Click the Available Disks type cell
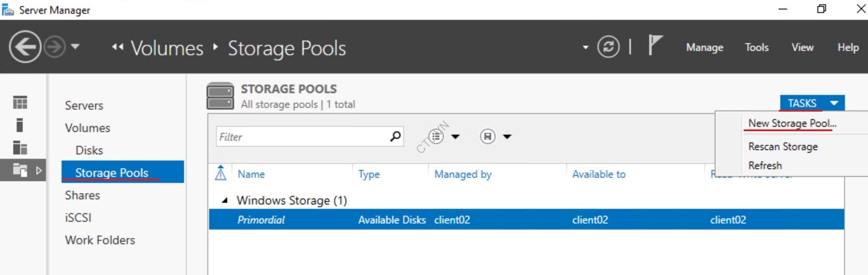Viewport: 868px width, 275px height. point(392,220)
